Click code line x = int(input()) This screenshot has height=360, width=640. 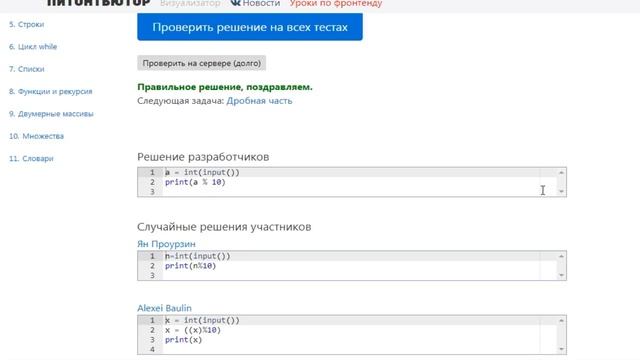202,320
